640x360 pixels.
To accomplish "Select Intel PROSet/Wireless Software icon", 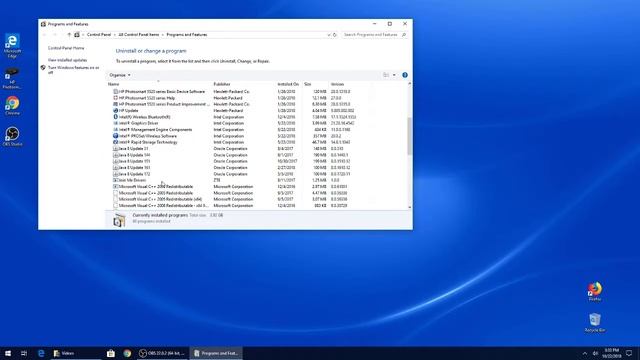I will click(116, 136).
